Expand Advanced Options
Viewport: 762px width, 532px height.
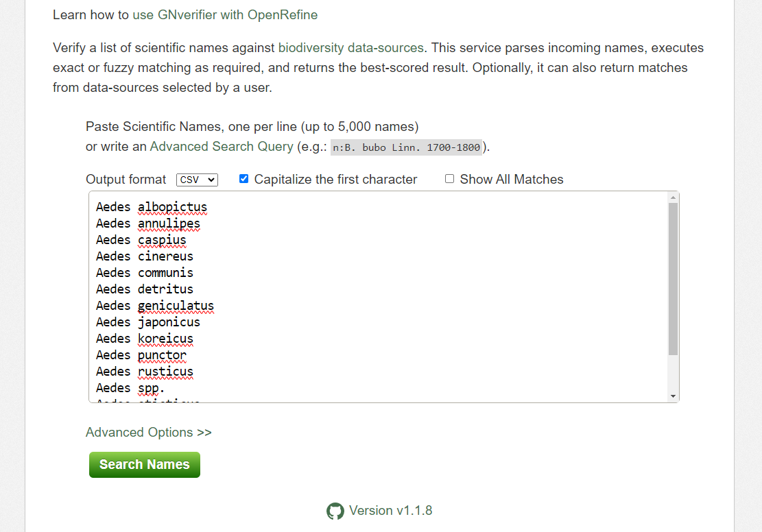tap(149, 433)
